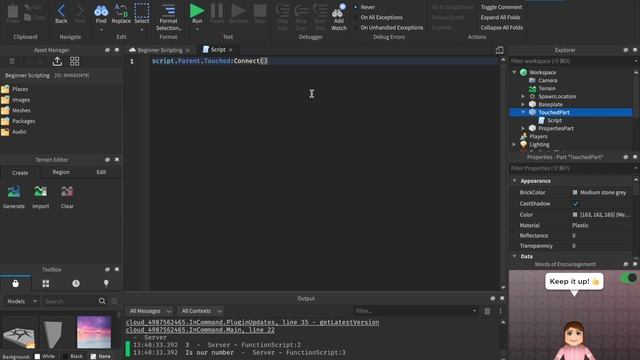Collapse the Appearance properties section

(514, 180)
